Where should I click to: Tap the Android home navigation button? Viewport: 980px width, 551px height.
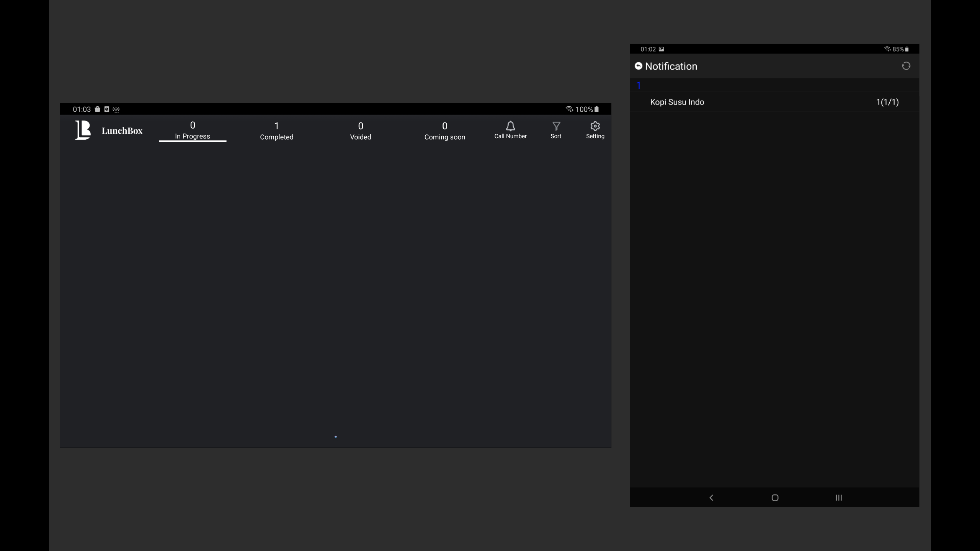[x=775, y=498]
